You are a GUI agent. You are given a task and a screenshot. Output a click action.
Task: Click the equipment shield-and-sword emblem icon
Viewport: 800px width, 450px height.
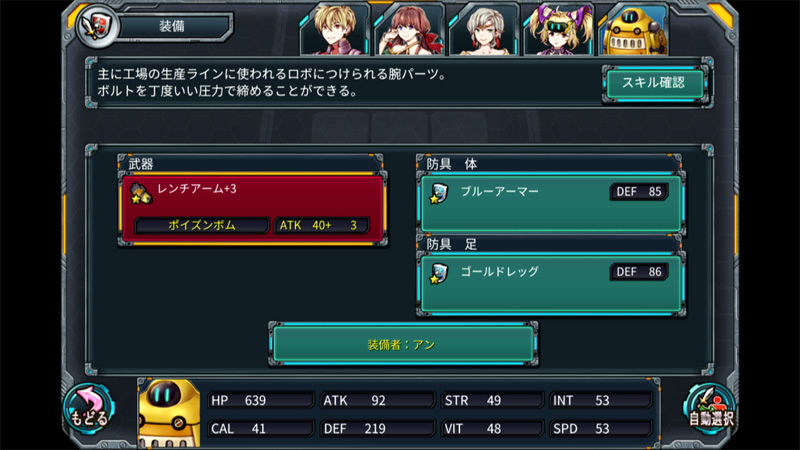[95, 27]
